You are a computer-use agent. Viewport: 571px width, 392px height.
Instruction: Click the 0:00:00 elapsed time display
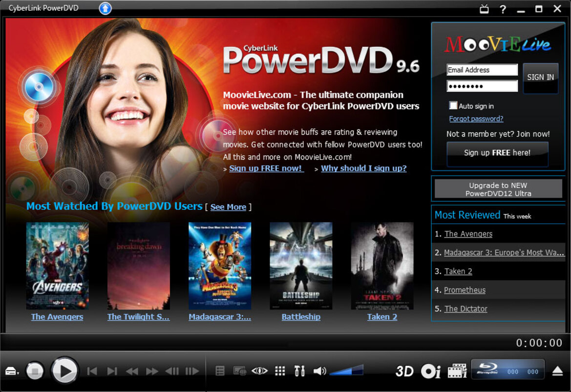click(x=539, y=343)
